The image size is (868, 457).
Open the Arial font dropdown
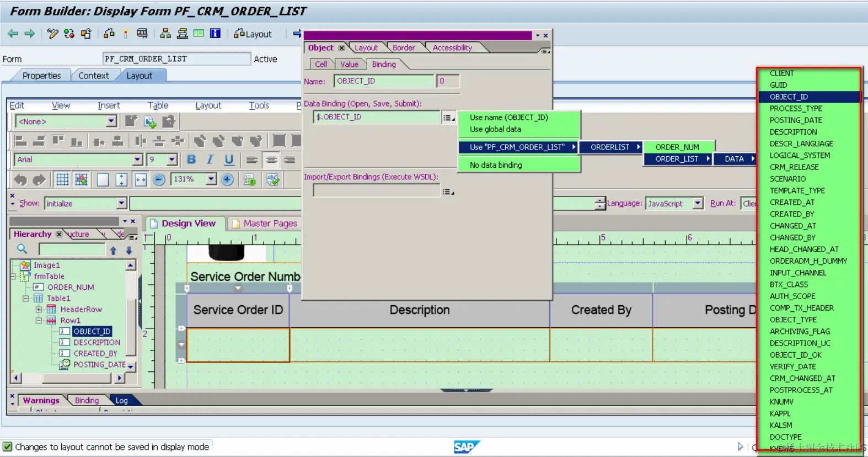137,160
